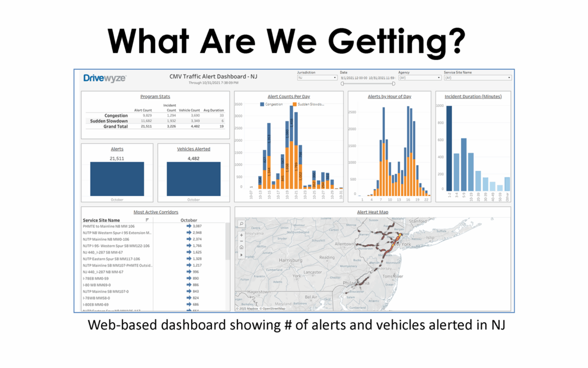This screenshot has width=588, height=368.
Task: Click arrow icon for PHMTE to Mainline row
Action: [189, 226]
